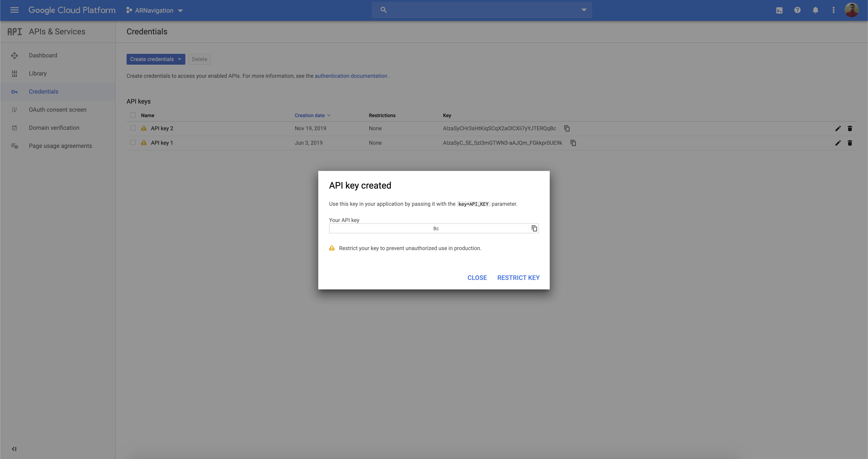The image size is (868, 459).
Task: Open the API key 2 name link
Action: (x=162, y=128)
